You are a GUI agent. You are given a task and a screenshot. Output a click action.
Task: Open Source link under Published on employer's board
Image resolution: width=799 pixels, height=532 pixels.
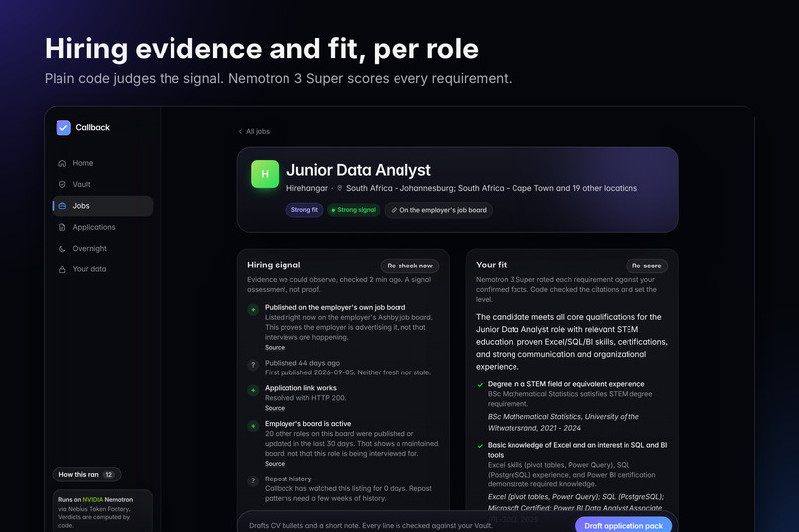click(x=275, y=347)
